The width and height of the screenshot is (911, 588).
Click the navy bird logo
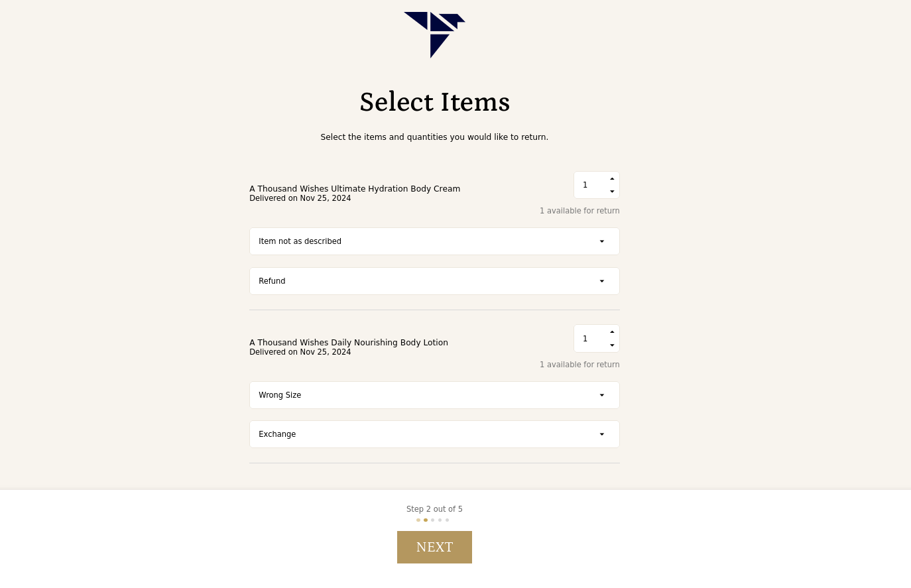(434, 34)
